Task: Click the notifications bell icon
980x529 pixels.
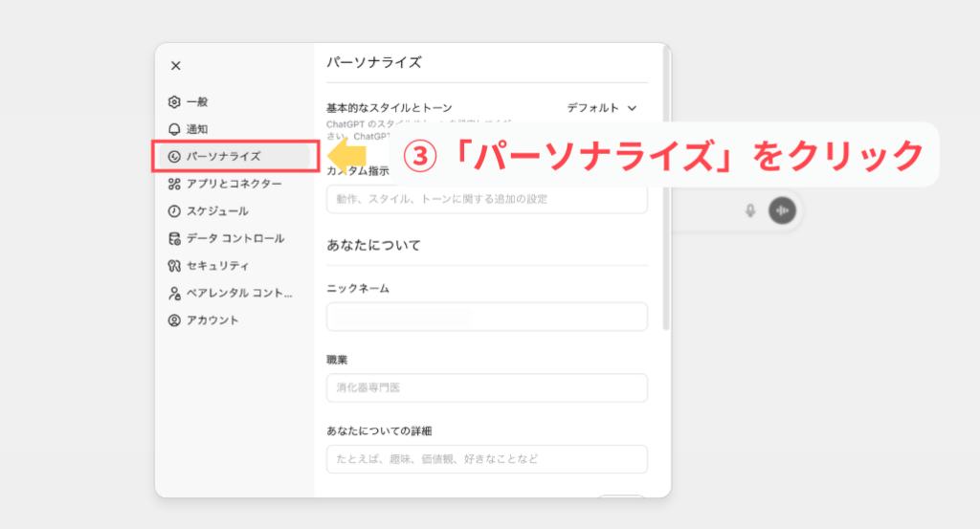Action: tap(174, 129)
